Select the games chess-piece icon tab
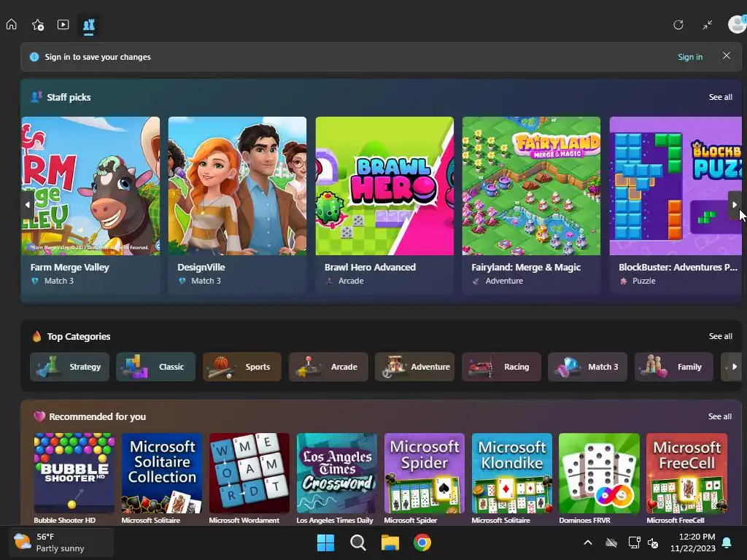This screenshot has height=560, width=747. pyautogui.click(x=88, y=26)
